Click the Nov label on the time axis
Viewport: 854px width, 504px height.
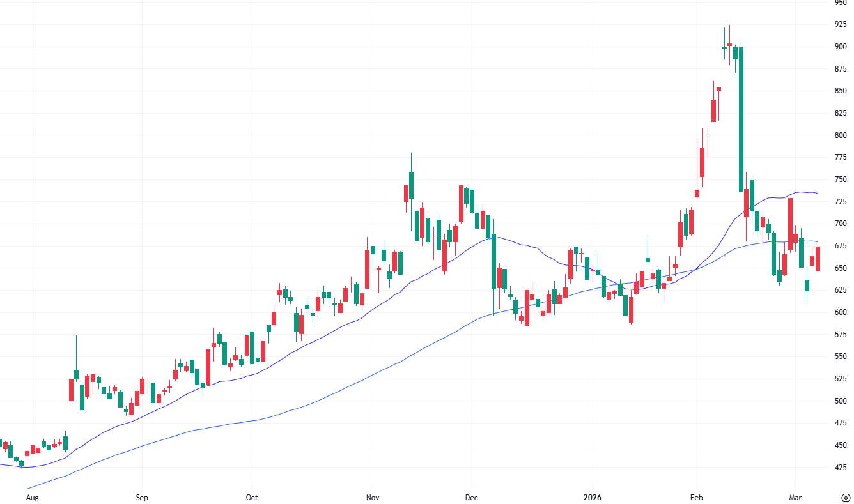[x=372, y=497]
